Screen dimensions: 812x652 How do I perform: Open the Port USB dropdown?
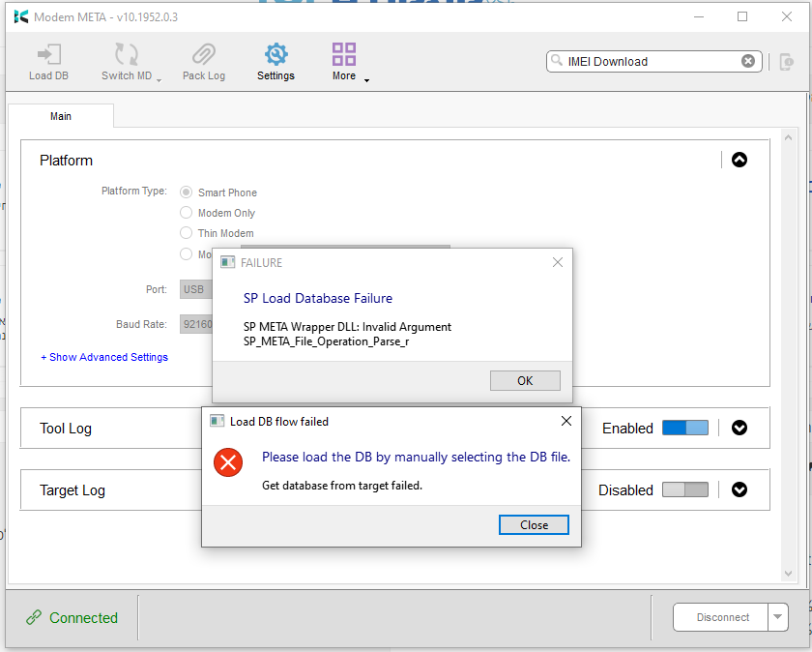[196, 289]
